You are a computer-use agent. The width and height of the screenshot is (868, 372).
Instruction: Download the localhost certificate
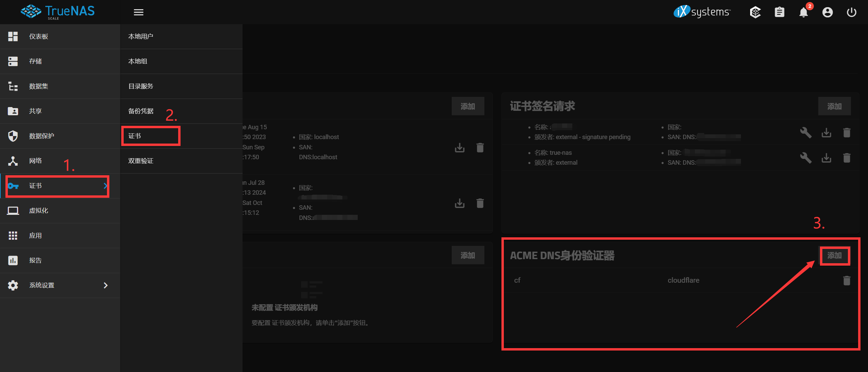[x=460, y=147]
